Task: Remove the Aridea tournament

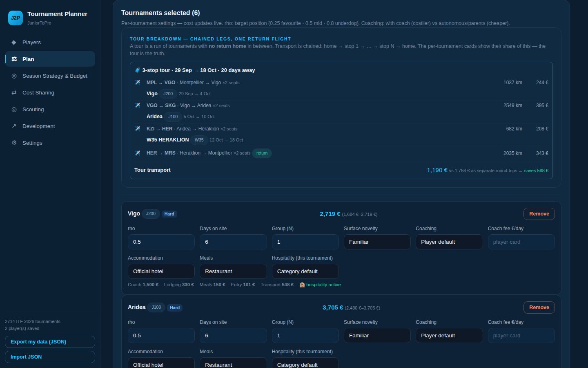Action: (539, 307)
